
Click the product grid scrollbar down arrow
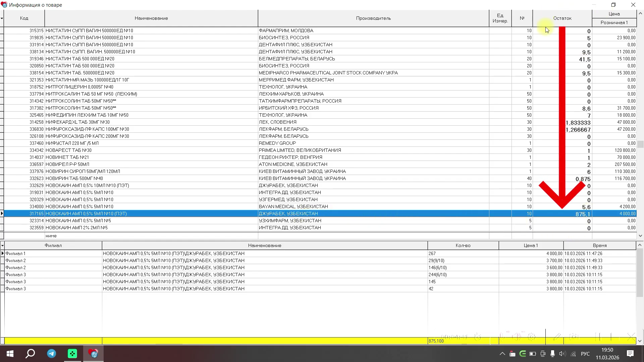[x=640, y=236]
